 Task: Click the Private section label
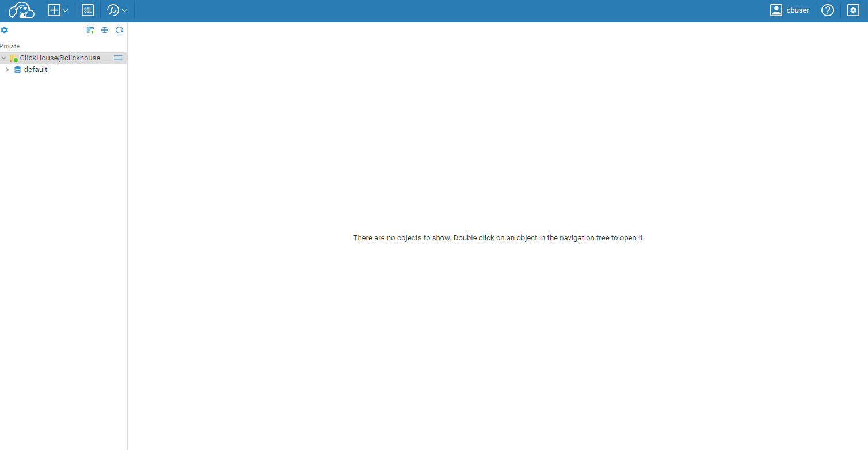click(x=10, y=46)
